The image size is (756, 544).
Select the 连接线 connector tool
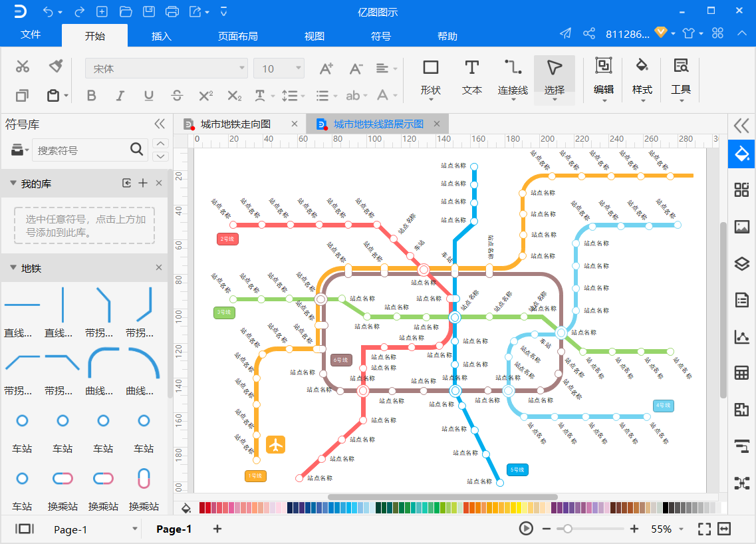(513, 80)
